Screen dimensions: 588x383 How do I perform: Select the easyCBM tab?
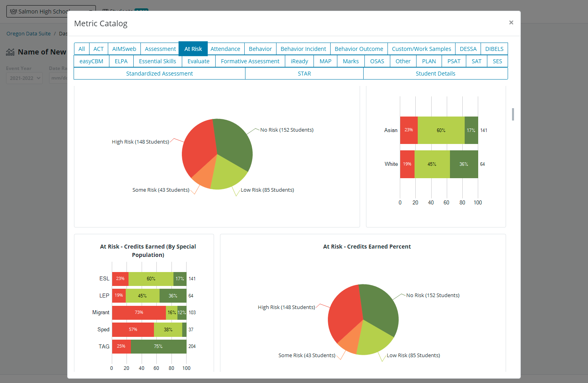click(x=91, y=61)
